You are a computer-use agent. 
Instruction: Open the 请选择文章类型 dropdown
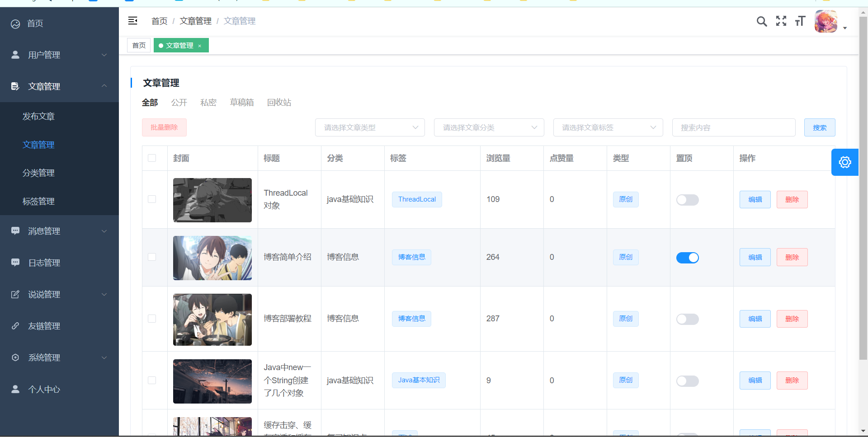tap(370, 127)
